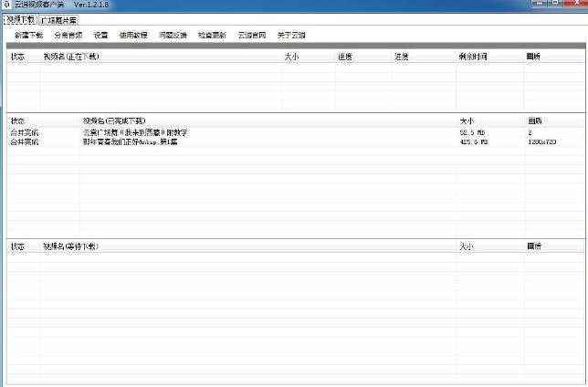Switch to the 广场舞片库 tab
Image resolution: width=588 pixels, height=387 pixels.
[x=58, y=19]
